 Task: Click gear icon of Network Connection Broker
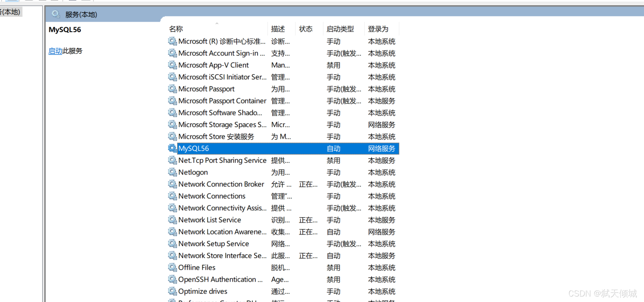point(172,184)
